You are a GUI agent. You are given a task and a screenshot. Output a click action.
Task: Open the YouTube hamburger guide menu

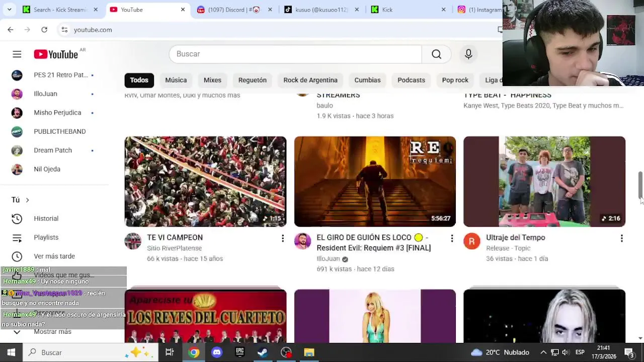17,54
